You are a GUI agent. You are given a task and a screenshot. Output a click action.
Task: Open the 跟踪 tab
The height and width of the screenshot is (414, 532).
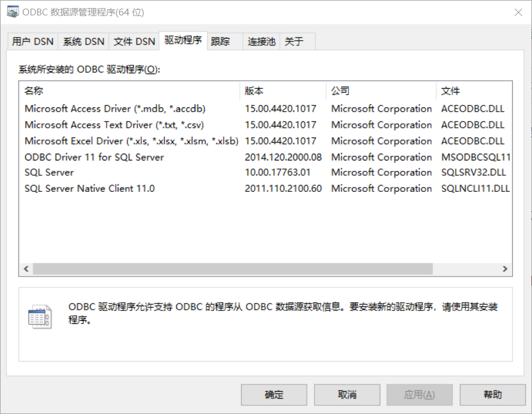[x=225, y=41]
